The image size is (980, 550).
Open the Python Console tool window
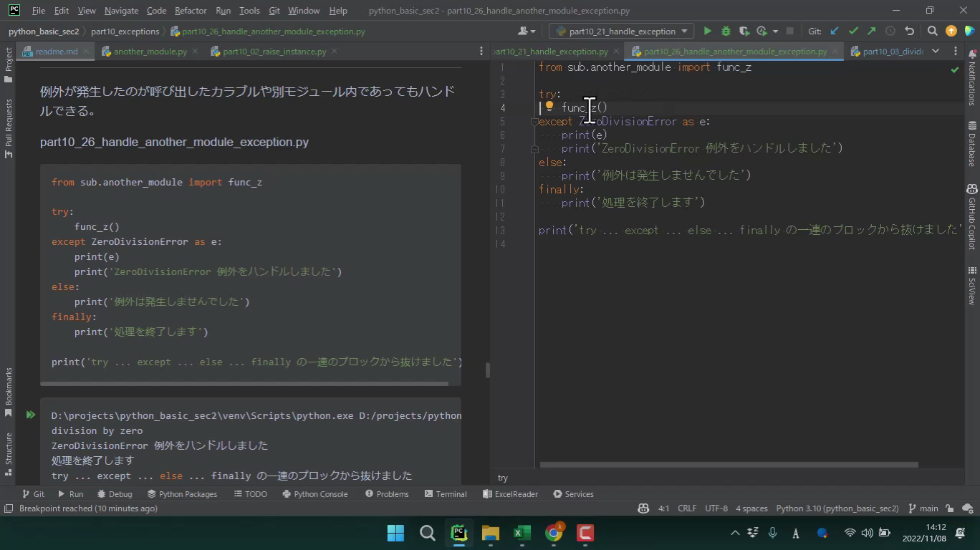tap(314, 494)
